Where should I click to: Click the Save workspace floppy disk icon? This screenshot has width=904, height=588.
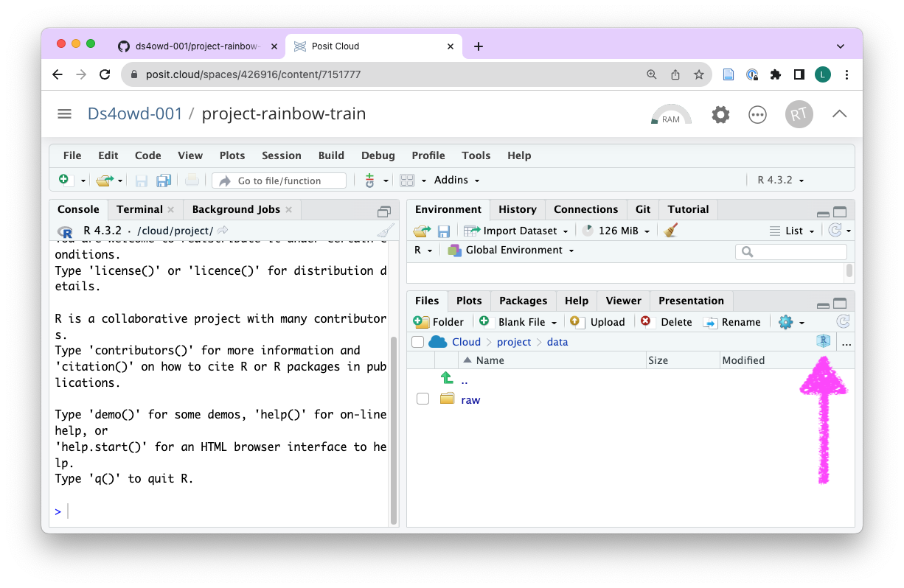click(444, 231)
